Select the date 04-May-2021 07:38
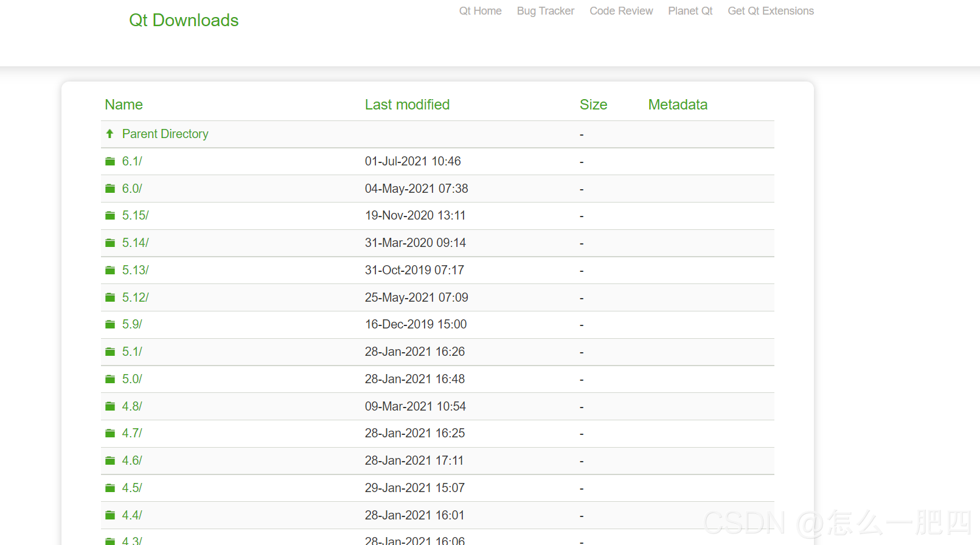Viewport: 980px width, 545px height. point(417,189)
